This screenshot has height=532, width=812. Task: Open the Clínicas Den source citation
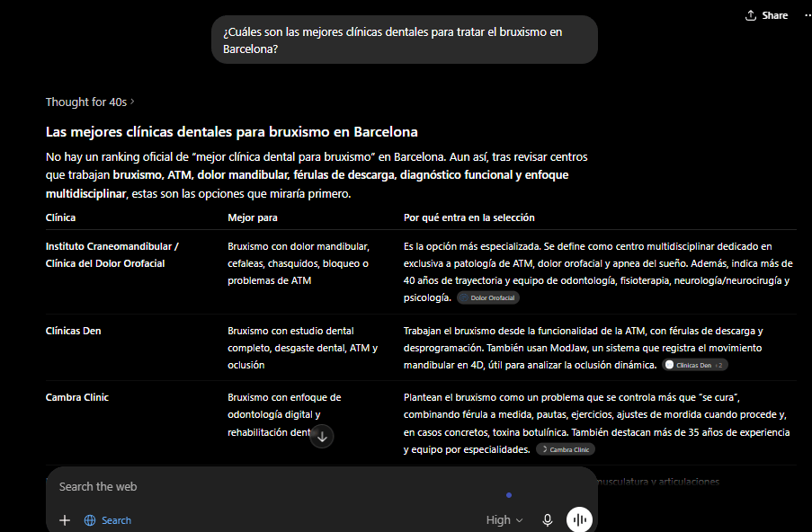click(x=695, y=365)
